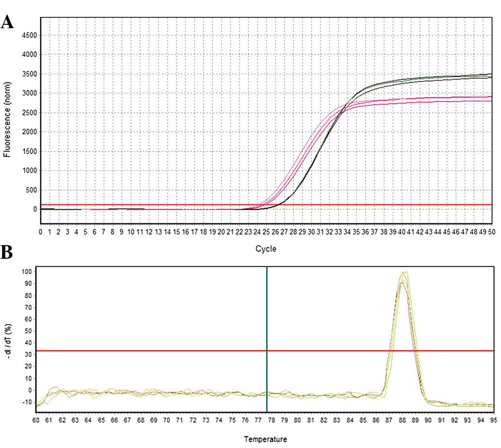This screenshot has height=448, width=501.
Task: Click the red horizontal threshold in melt curve plot
Action: pos(145,350)
